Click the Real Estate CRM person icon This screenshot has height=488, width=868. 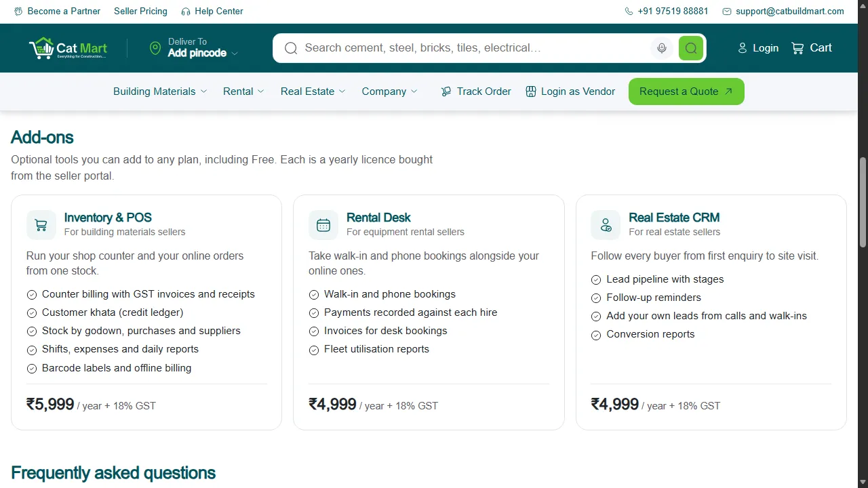click(606, 225)
